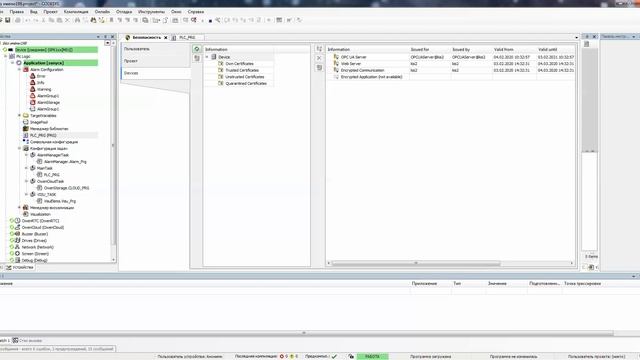This screenshot has width=640, height=360.
Task: Select the Проект section in the security screen
Action: click(x=156, y=61)
